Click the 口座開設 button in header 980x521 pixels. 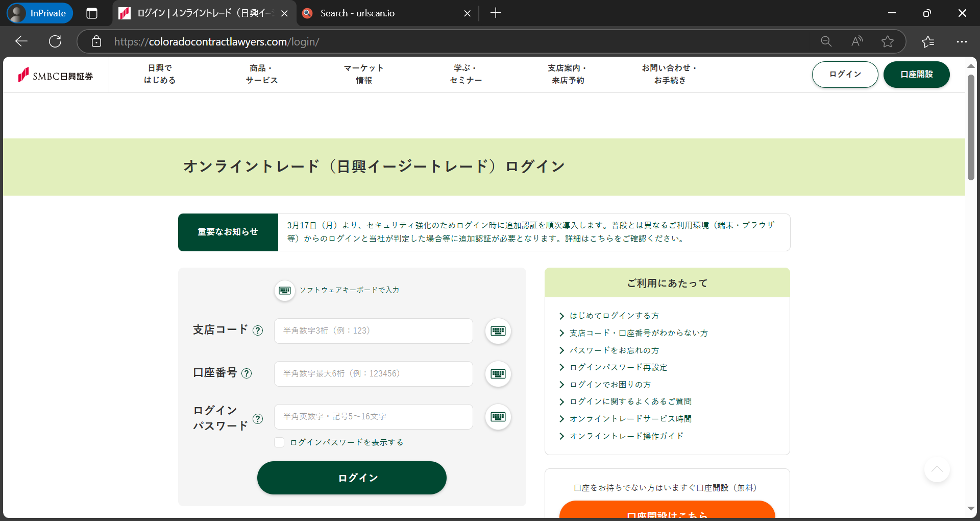point(917,75)
